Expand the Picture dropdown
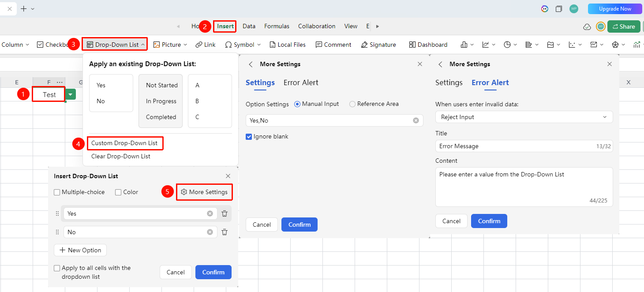 [x=185, y=45]
